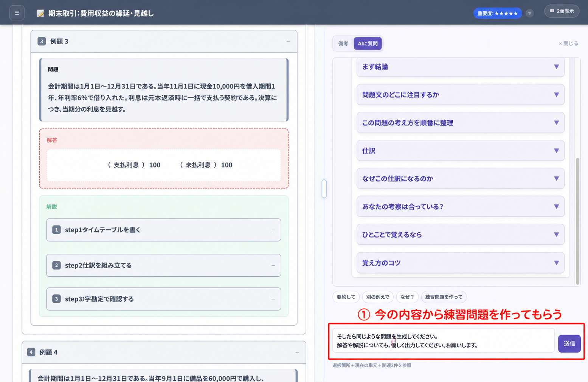Click the triangle arrow on まず結論

click(556, 67)
